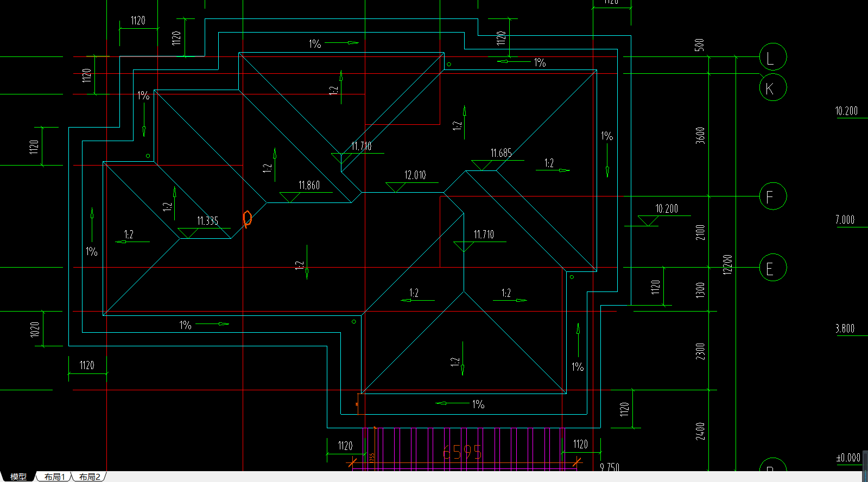Select the 7.000 level marker text
The width and height of the screenshot is (868, 482).
(845, 220)
